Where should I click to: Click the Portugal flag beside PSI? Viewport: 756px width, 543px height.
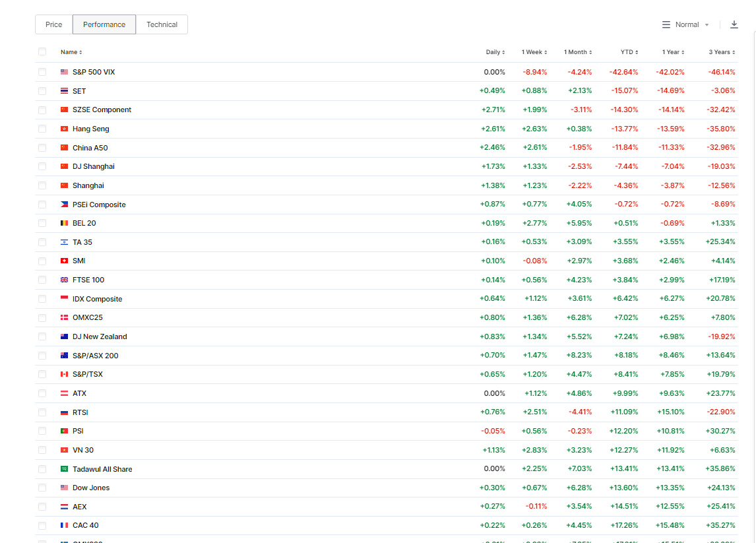click(64, 431)
